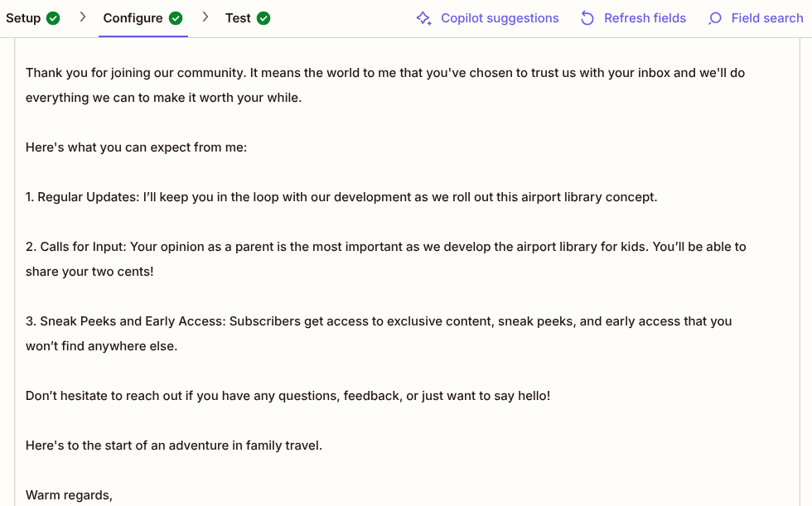Switch to the Test tab
This screenshot has height=506, width=812.
248,18
